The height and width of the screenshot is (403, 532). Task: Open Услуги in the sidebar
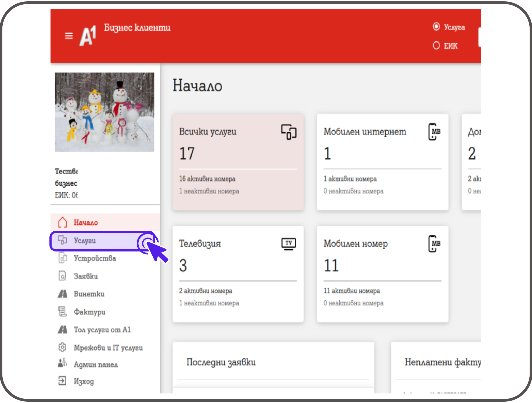coord(85,240)
